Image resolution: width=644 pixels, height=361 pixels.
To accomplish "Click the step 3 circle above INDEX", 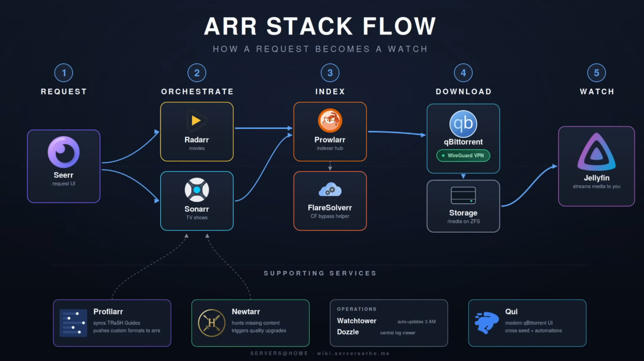I will click(330, 73).
